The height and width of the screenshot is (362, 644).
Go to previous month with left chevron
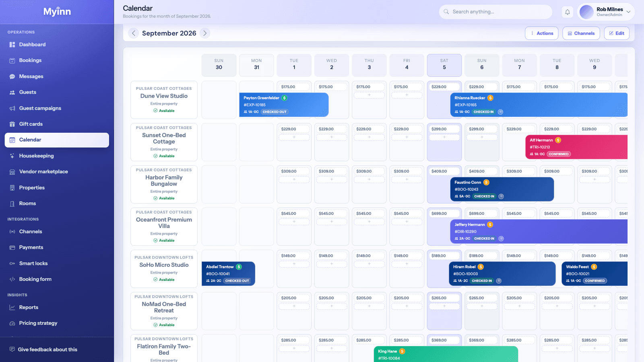pyautogui.click(x=134, y=33)
